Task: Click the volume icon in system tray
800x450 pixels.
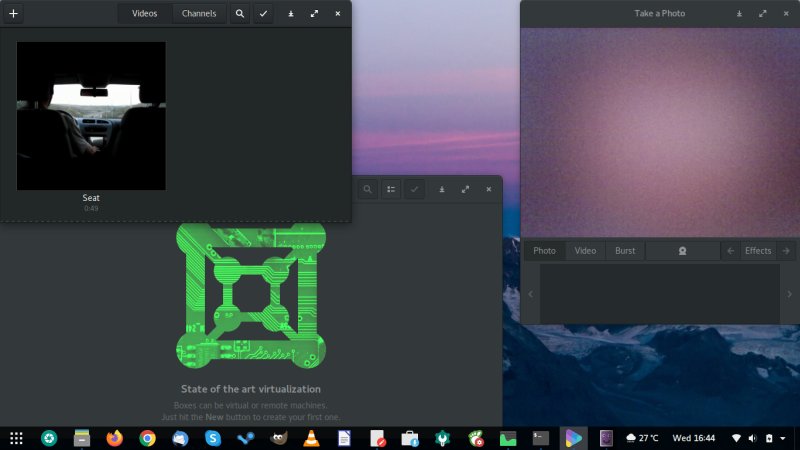Action: (752, 438)
